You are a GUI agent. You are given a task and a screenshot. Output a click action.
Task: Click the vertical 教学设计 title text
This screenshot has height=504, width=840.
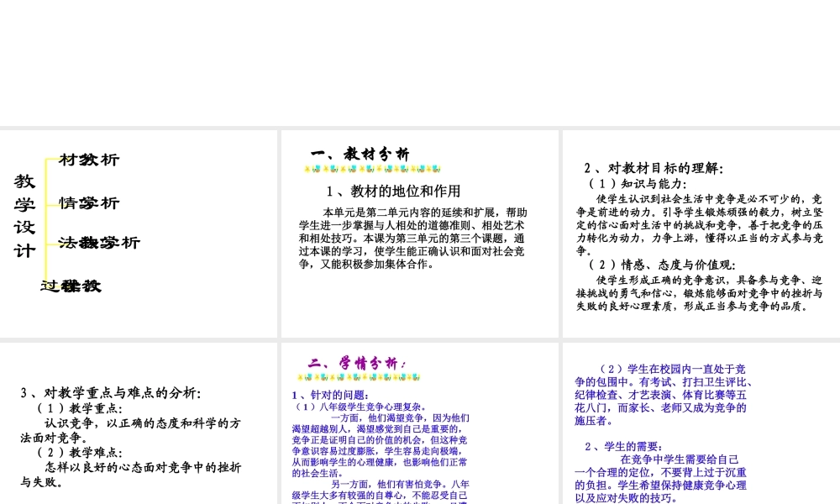[24, 215]
